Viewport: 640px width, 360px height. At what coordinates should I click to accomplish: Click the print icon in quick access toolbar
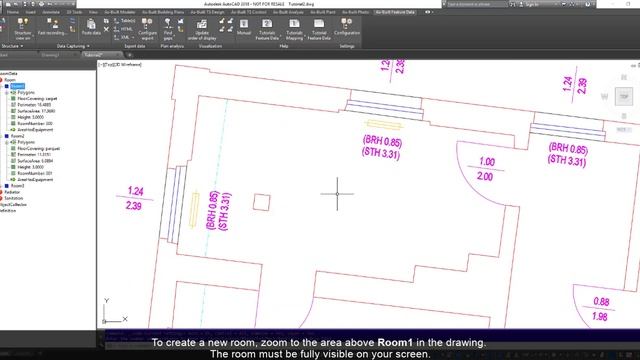pyautogui.click(x=41, y=4)
